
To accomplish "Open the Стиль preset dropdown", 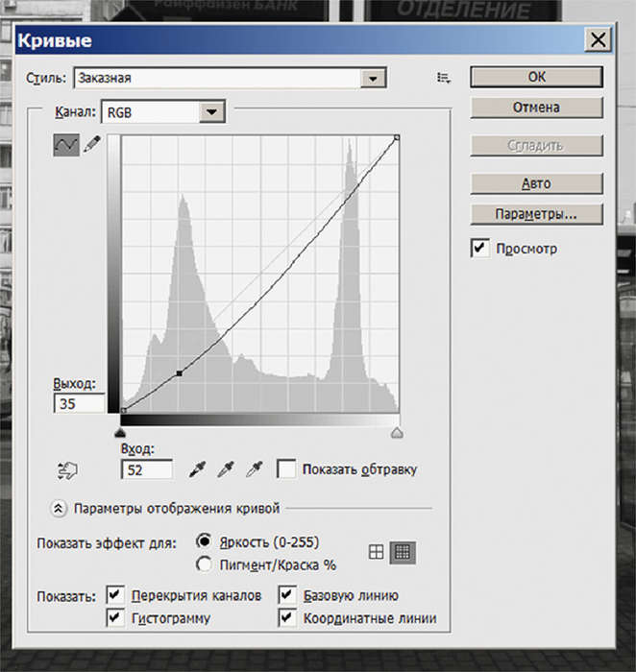I will pyautogui.click(x=372, y=78).
